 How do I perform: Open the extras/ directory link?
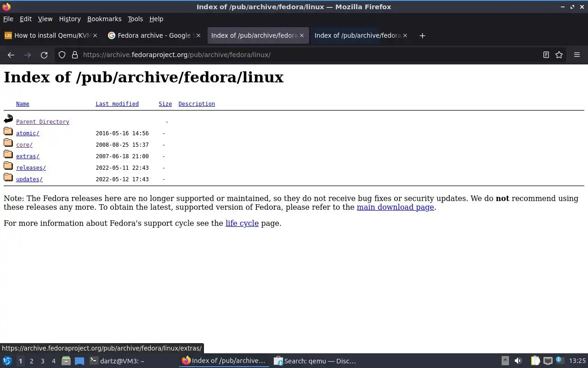(28, 156)
